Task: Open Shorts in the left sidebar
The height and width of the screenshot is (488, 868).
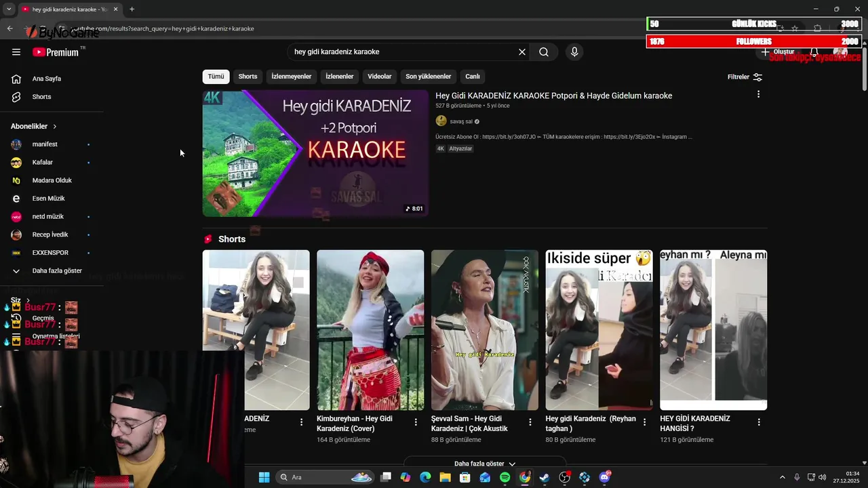Action: coord(41,97)
